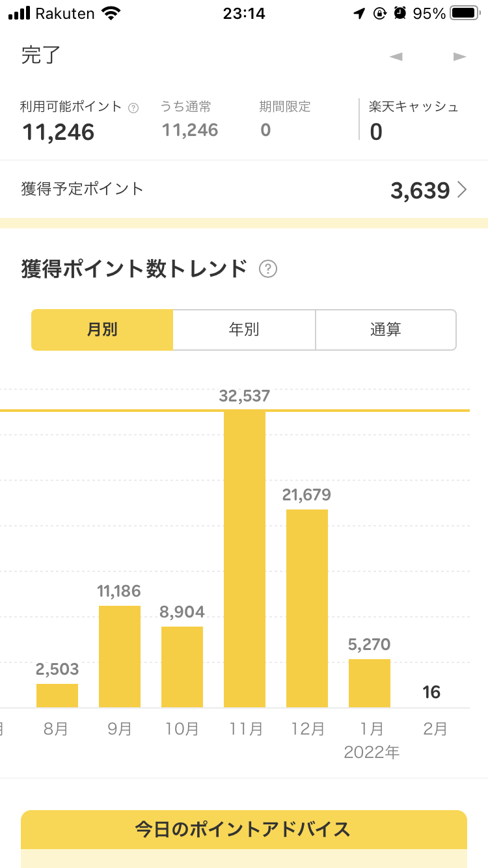The image size is (488, 868).
Task: Open help icon next to 獲得ポイント数トレンド
Action: pyautogui.click(x=268, y=269)
